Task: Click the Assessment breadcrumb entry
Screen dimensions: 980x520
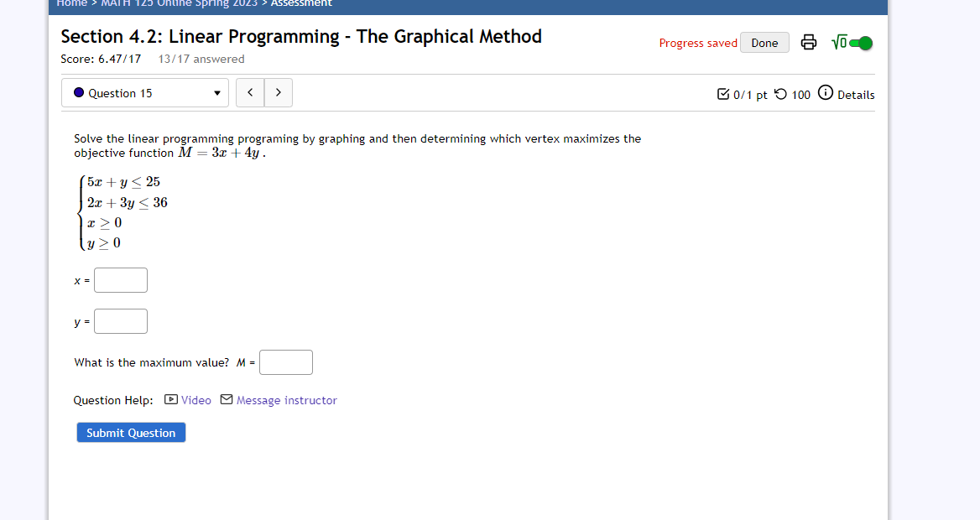Action: [x=302, y=3]
